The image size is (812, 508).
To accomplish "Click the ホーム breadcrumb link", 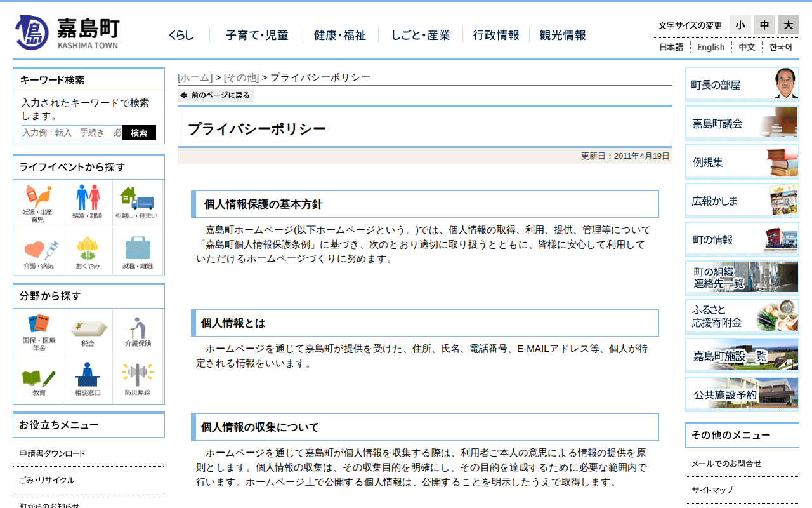I will tap(195, 77).
